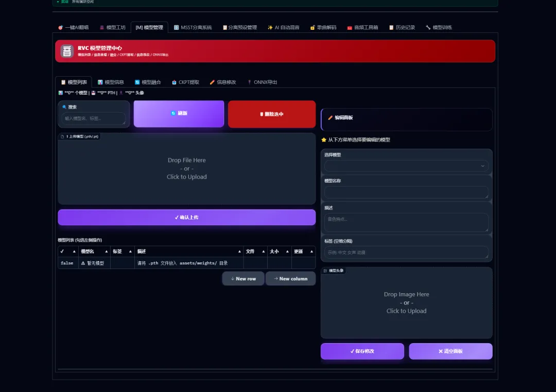Switch to the 信息修改 sub-tab
Viewport: 556px width, 392px height.
click(223, 82)
